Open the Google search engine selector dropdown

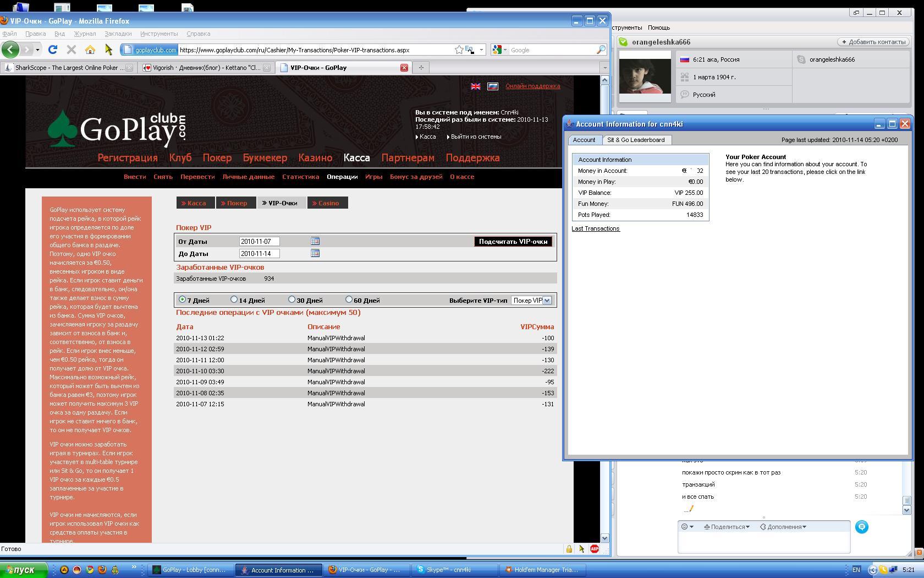[x=499, y=50]
